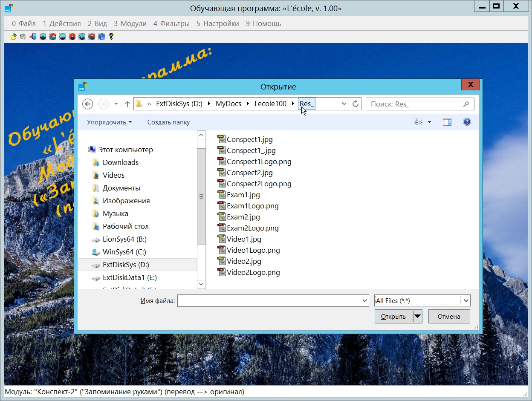Click the open file toolbar icon
The width and height of the screenshot is (532, 401).
[x=13, y=37]
